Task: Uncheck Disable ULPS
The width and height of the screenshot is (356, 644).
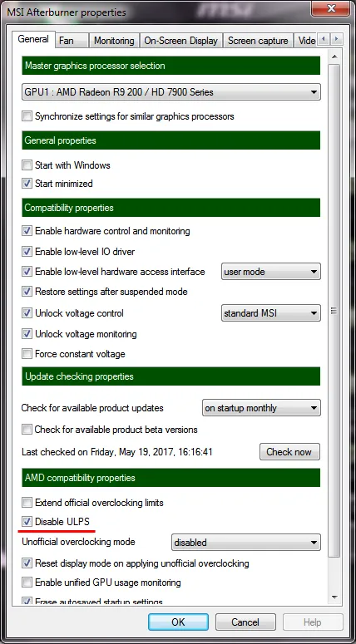Action: (27, 522)
